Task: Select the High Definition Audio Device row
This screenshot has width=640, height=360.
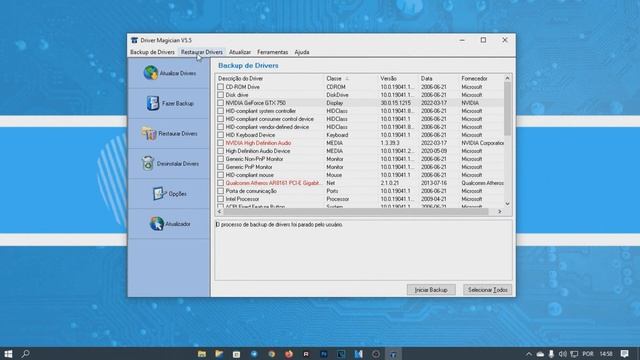Action: (360, 151)
